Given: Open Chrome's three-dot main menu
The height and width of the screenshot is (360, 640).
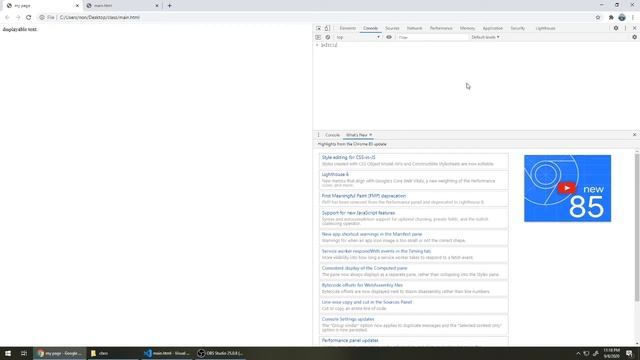Looking at the screenshot, I should pyautogui.click(x=633, y=18).
